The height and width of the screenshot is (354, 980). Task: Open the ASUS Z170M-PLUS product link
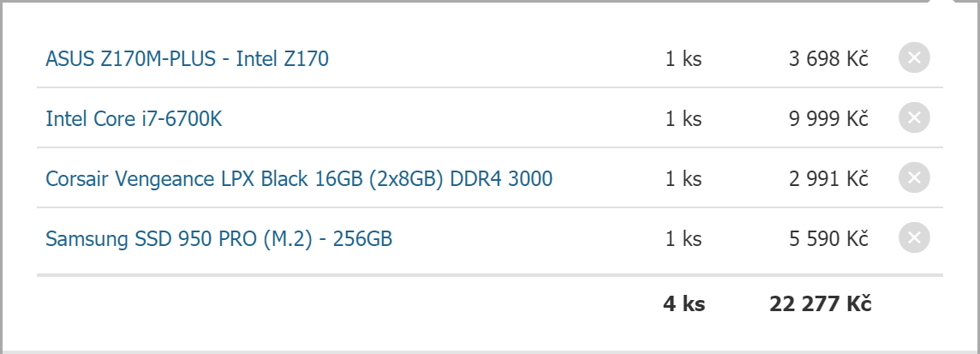click(x=187, y=59)
